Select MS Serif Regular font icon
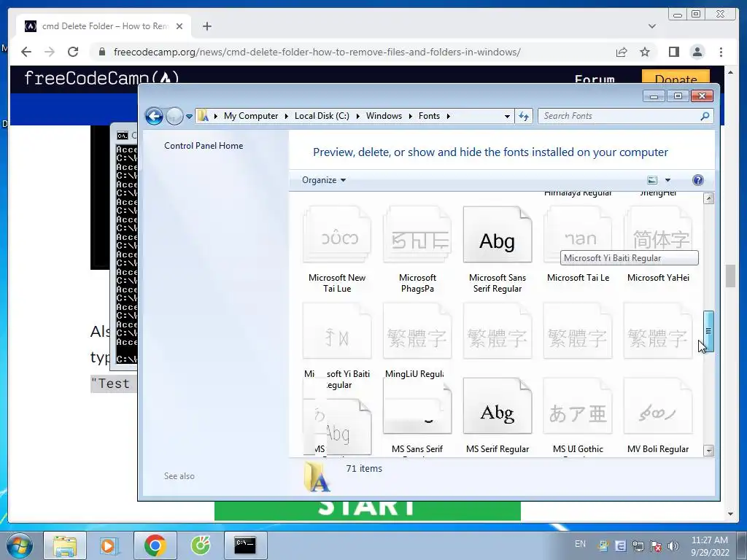Image resolution: width=747 pixels, height=560 pixels. pos(498,406)
